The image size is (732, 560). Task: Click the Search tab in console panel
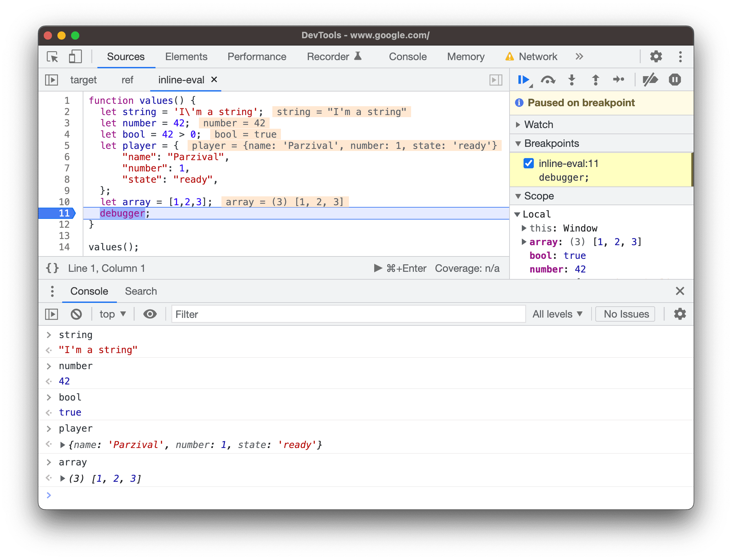pyautogui.click(x=141, y=291)
